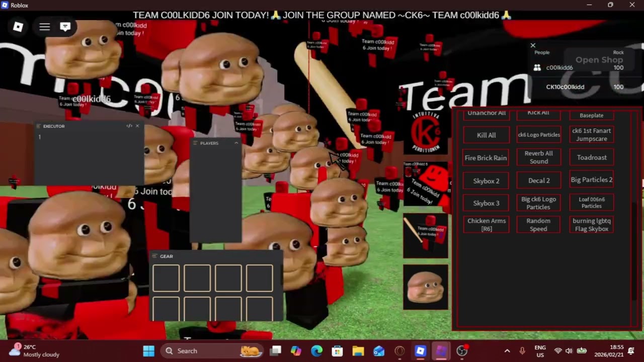Screen dimensions: 644x362
Task: Start Fire Brick Rain
Action: 486,157
